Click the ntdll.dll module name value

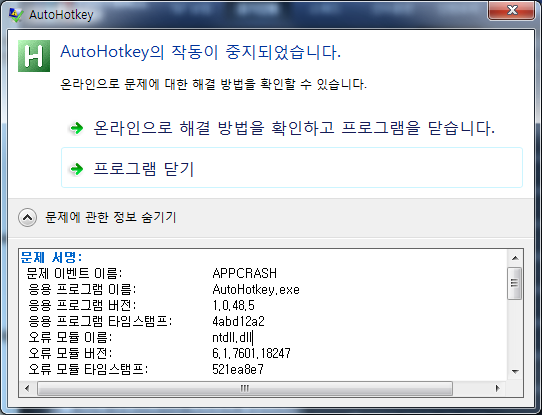pos(233,337)
